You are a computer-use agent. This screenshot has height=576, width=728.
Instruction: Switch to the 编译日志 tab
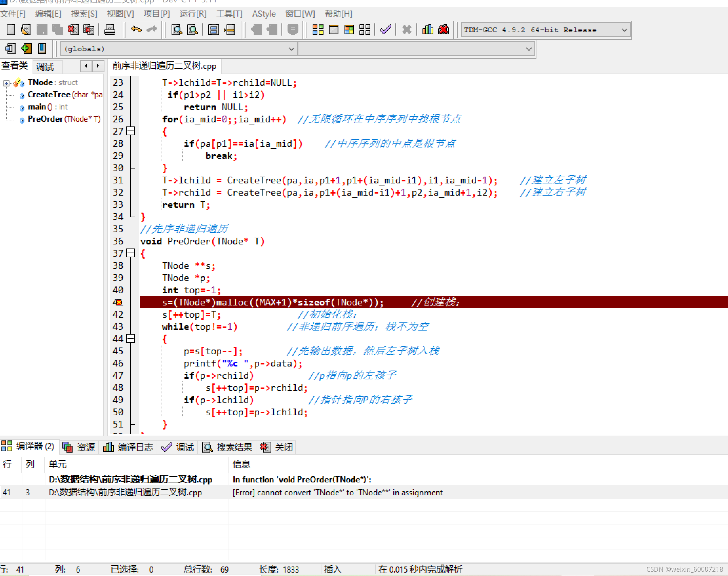(x=129, y=447)
